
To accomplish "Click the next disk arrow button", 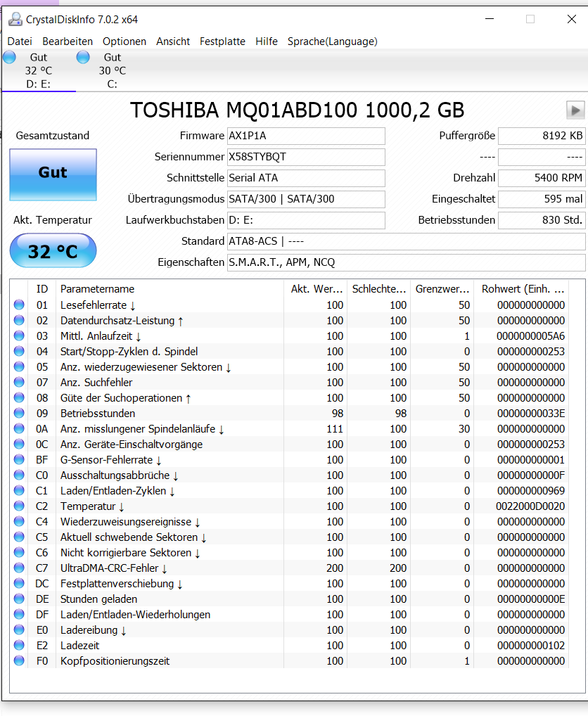I will tap(575, 110).
